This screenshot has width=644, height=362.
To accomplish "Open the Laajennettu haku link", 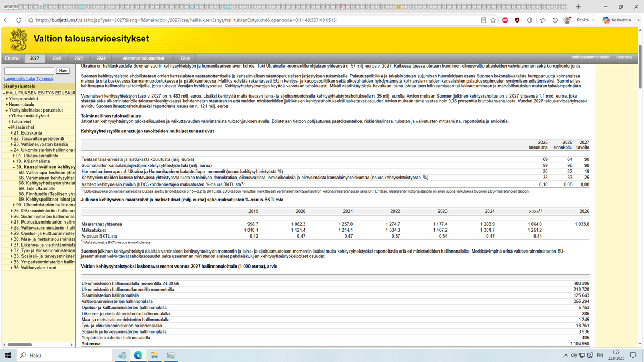I will point(19,79).
